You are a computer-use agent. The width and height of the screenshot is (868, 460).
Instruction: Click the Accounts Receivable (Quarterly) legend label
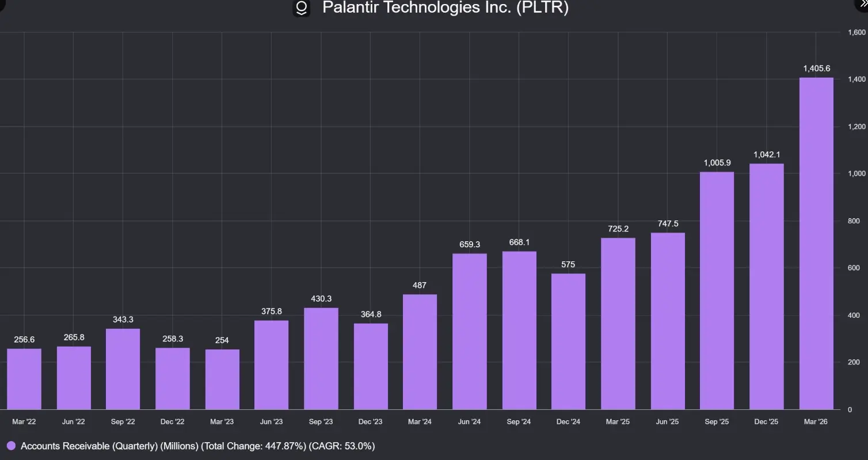(x=197, y=446)
